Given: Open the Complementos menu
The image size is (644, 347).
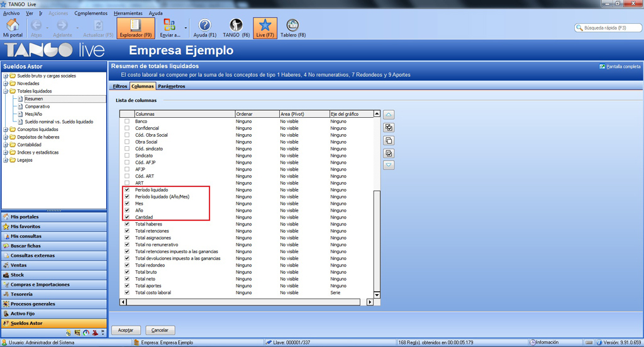Looking at the screenshot, I should (91, 13).
